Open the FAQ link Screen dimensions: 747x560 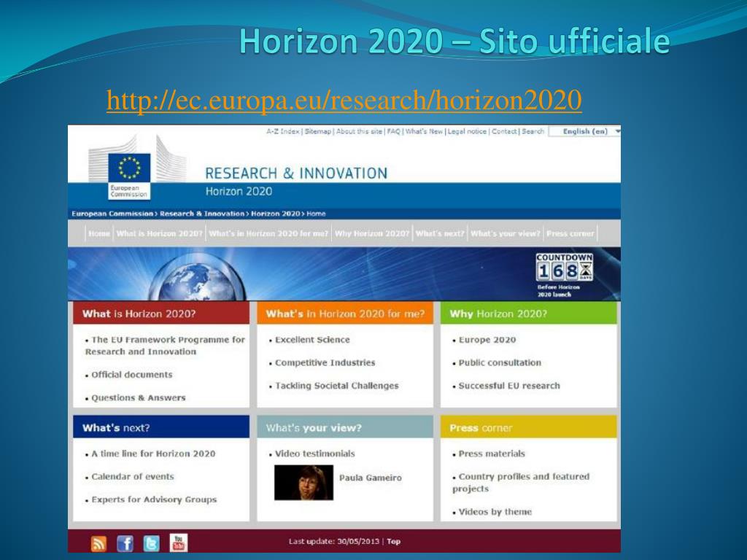click(393, 131)
